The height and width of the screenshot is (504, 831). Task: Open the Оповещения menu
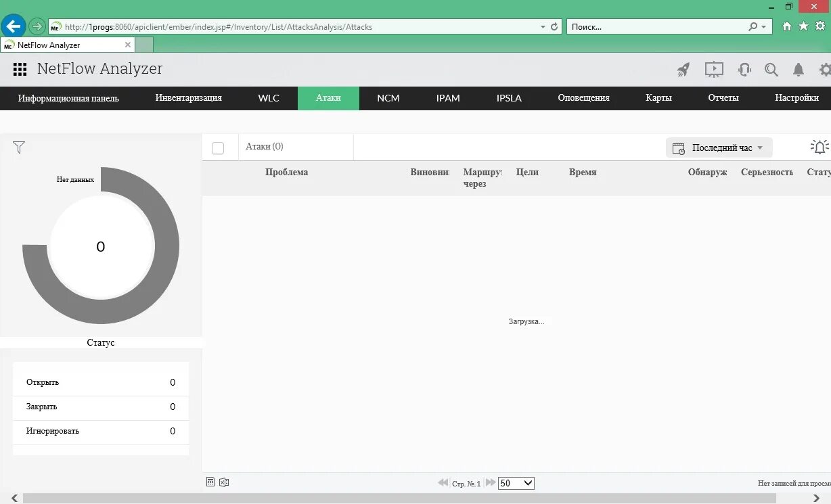click(583, 98)
